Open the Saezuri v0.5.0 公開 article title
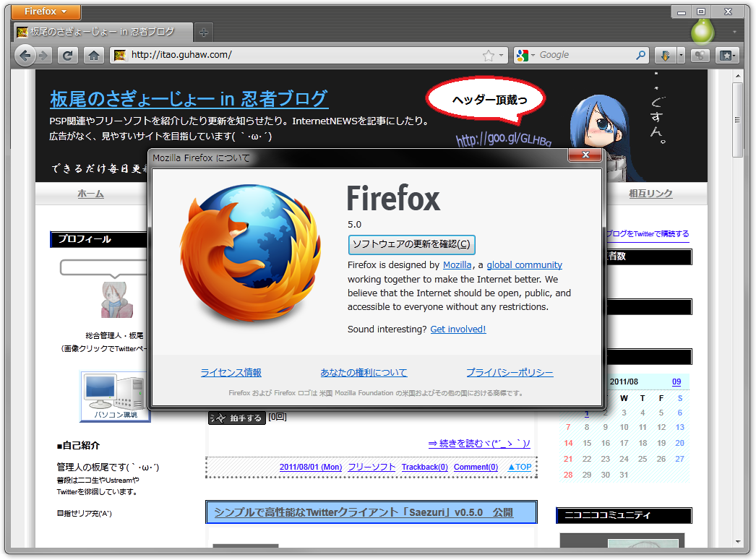 [x=364, y=512]
